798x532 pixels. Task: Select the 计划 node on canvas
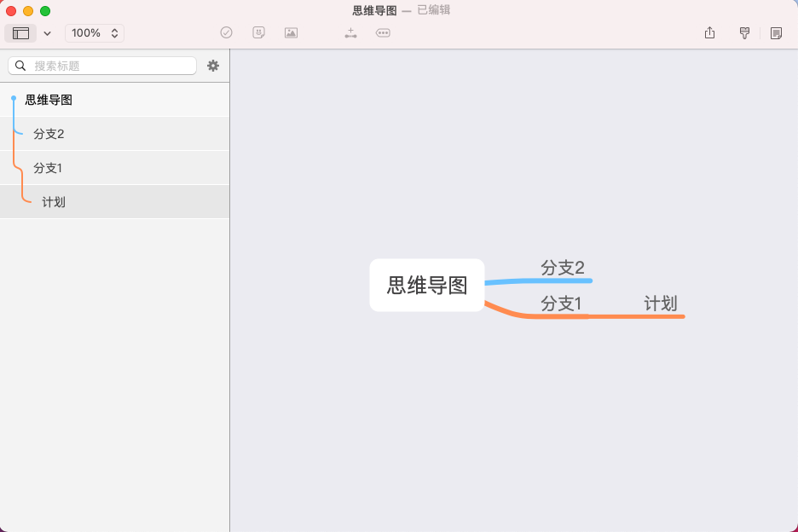coord(661,304)
